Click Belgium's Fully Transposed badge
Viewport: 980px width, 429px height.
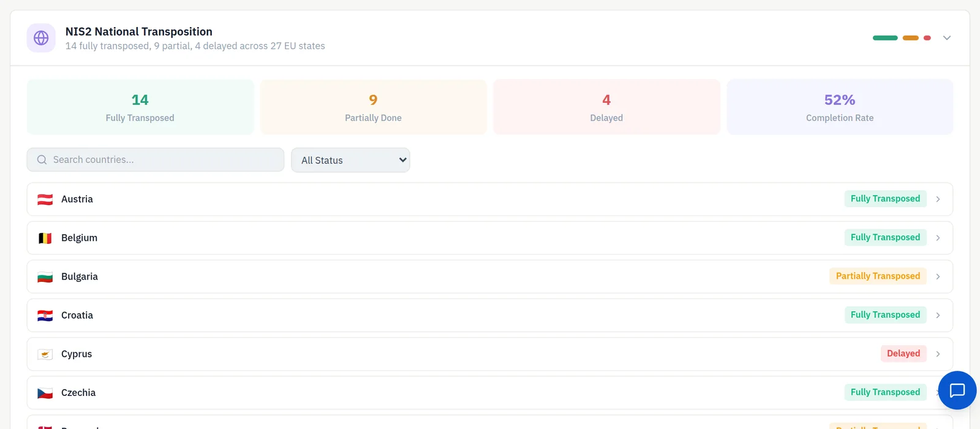(x=885, y=237)
